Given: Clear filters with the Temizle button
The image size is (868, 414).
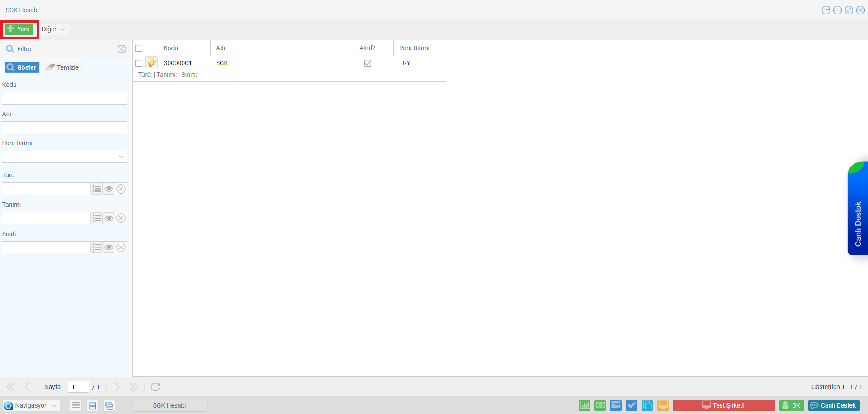Looking at the screenshot, I should (63, 67).
